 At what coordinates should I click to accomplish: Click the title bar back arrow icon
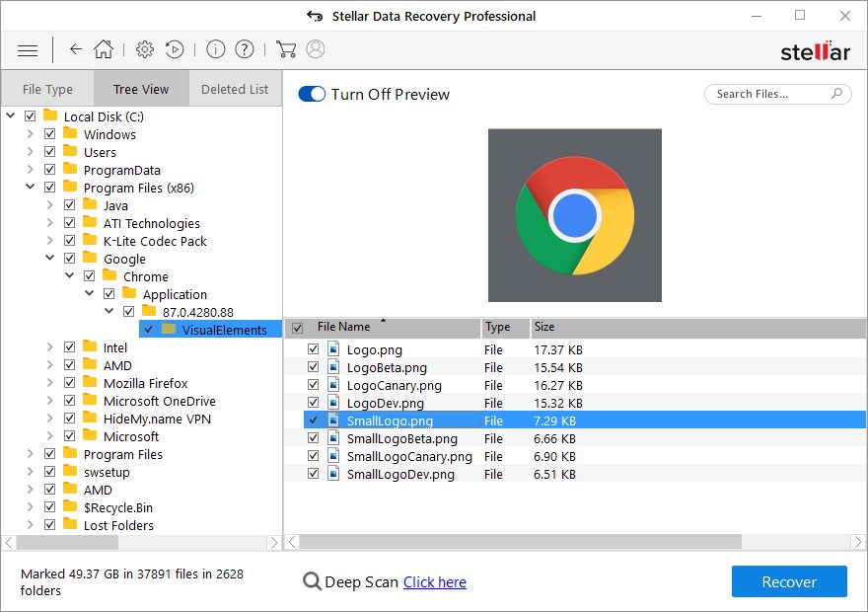315,16
